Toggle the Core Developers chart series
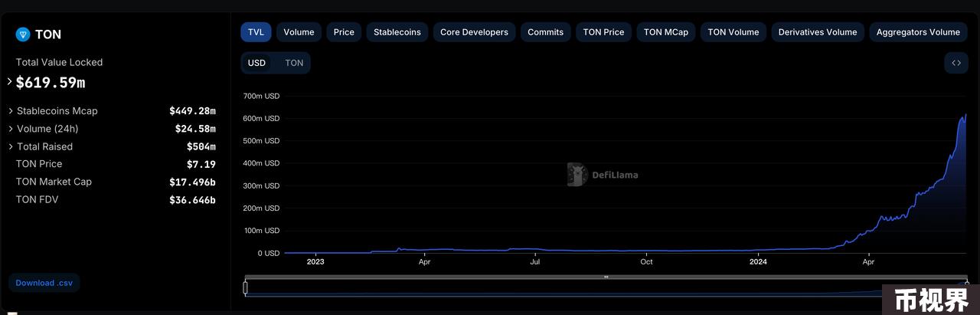Viewport: 980px width, 315px height. click(x=474, y=32)
